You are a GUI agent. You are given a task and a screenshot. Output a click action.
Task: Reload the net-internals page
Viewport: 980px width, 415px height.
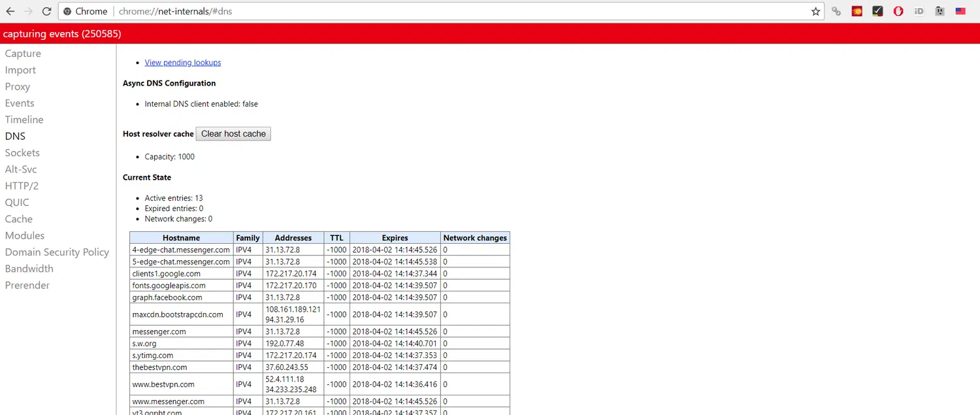[46, 11]
